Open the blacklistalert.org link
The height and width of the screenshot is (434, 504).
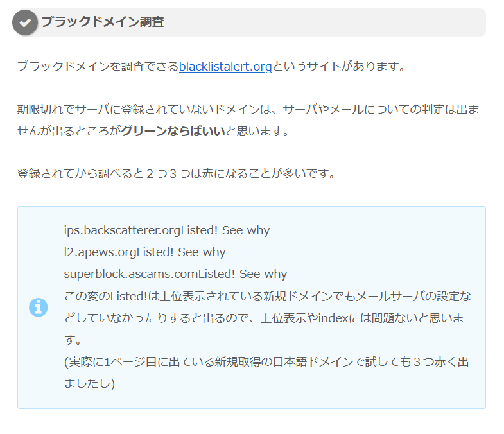point(225,66)
